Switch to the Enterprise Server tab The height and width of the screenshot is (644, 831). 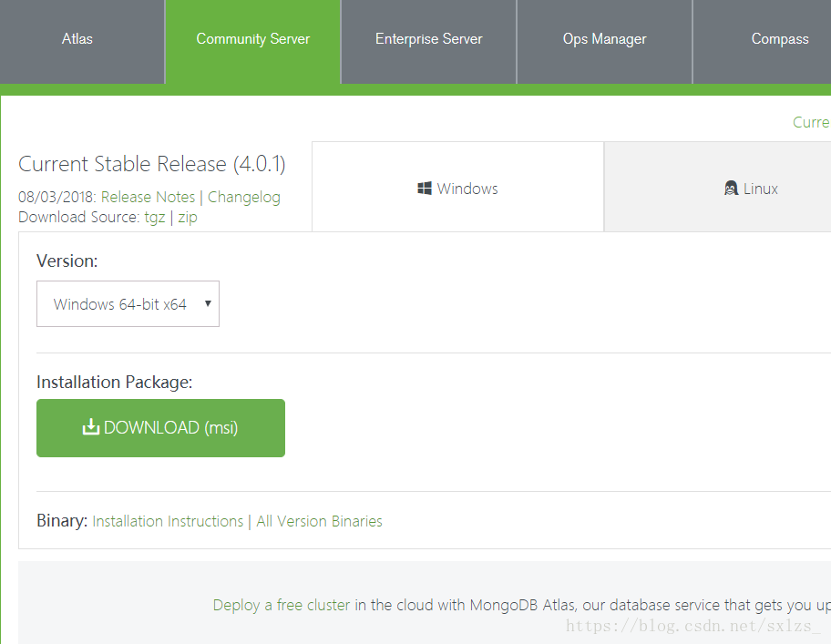coord(429,41)
